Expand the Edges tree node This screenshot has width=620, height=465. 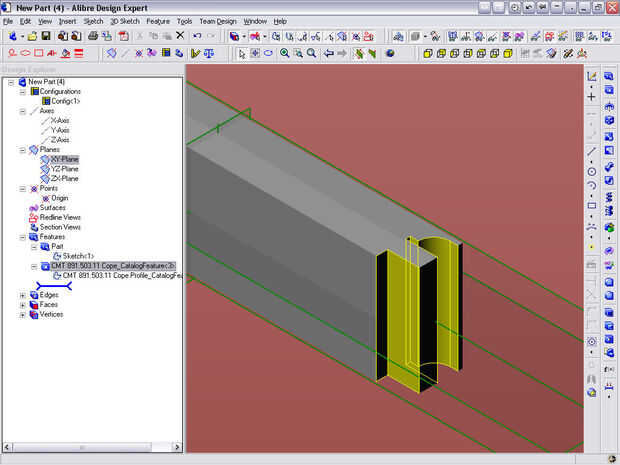click(23, 295)
